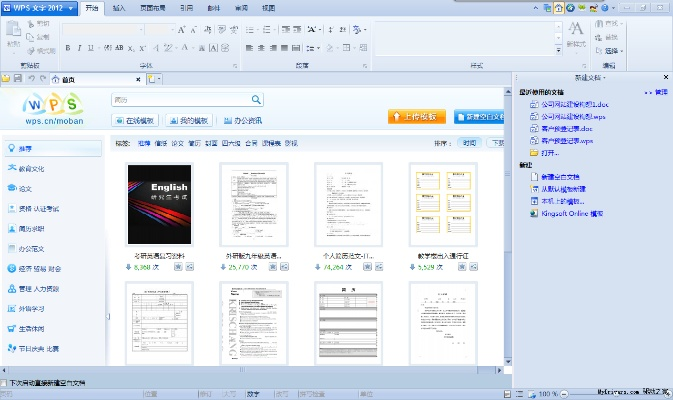Image resolution: width=673 pixels, height=400 pixels.
Task: Select the Education Culture category in sidebar
Action: coord(31,169)
